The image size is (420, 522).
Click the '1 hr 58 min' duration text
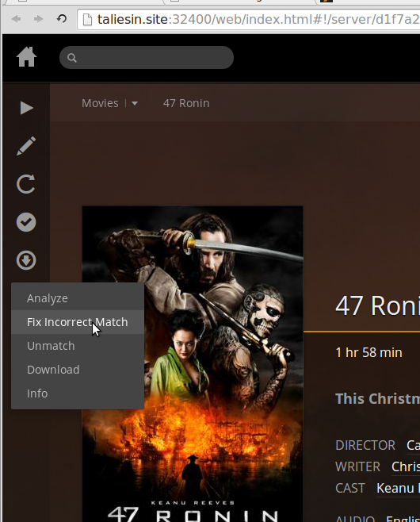pyautogui.click(x=368, y=352)
